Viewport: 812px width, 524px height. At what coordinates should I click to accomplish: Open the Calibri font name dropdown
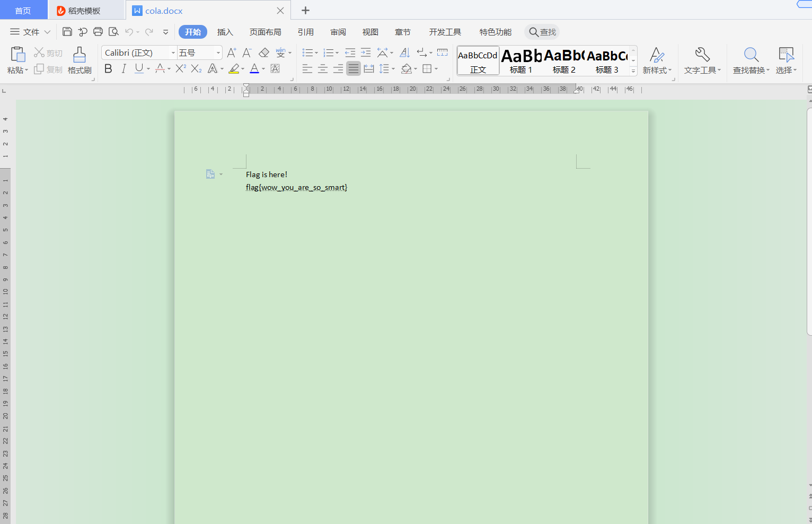point(173,53)
